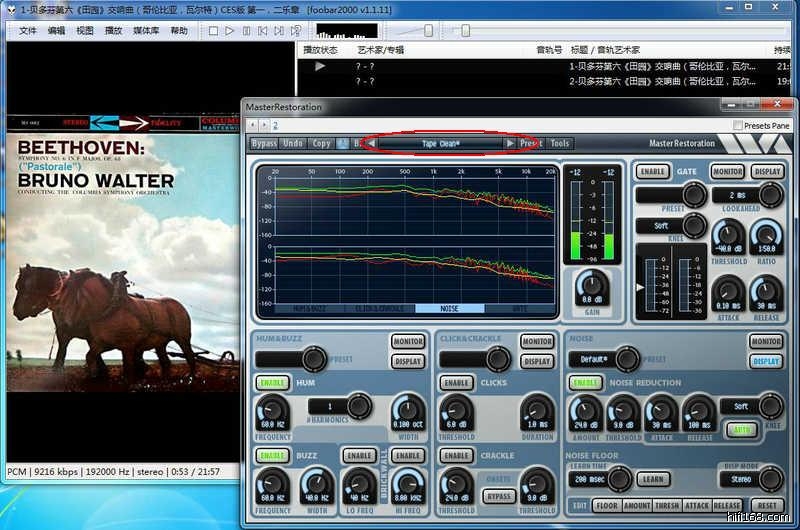The width and height of the screenshot is (800, 530).
Task: Click the Gate Threshold knob
Action: tap(726, 238)
